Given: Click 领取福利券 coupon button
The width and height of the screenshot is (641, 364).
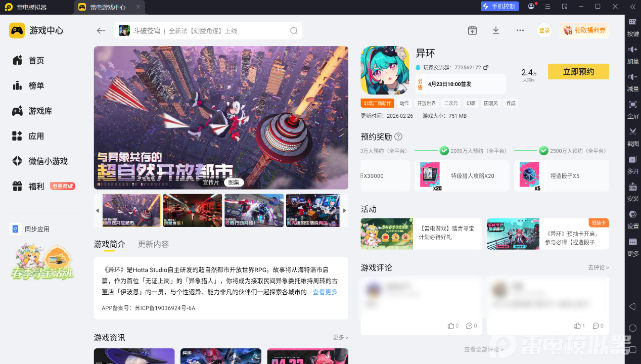Looking at the screenshot, I should point(584,30).
